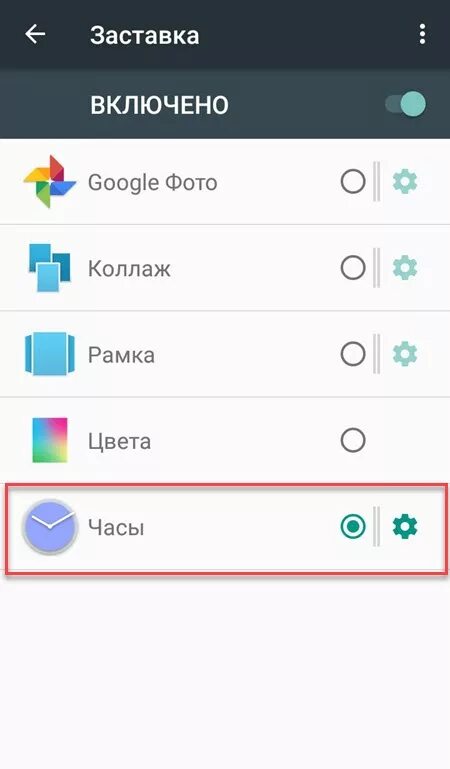Open the three-dot overflow menu
Screen dimensions: 450x769
click(x=422, y=34)
